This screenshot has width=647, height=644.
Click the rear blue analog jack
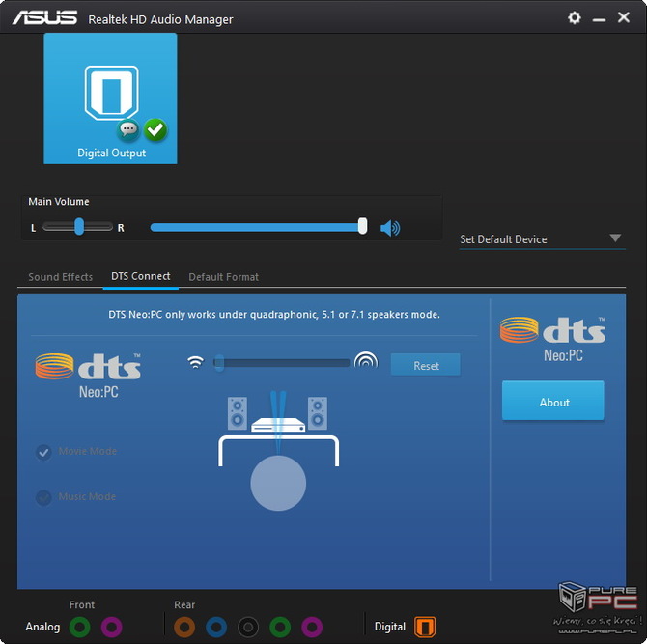pyautogui.click(x=216, y=627)
